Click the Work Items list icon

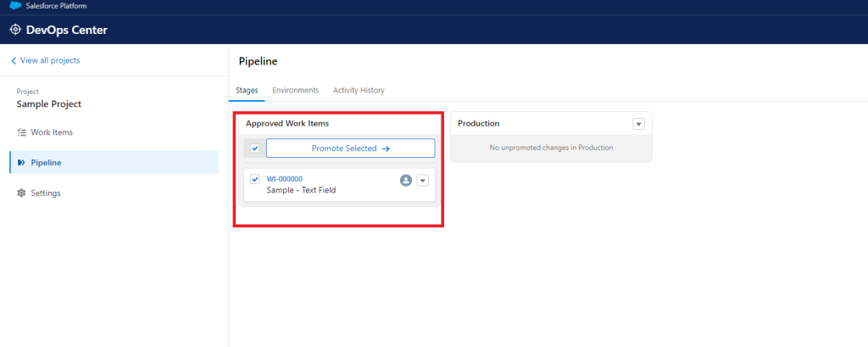point(21,132)
